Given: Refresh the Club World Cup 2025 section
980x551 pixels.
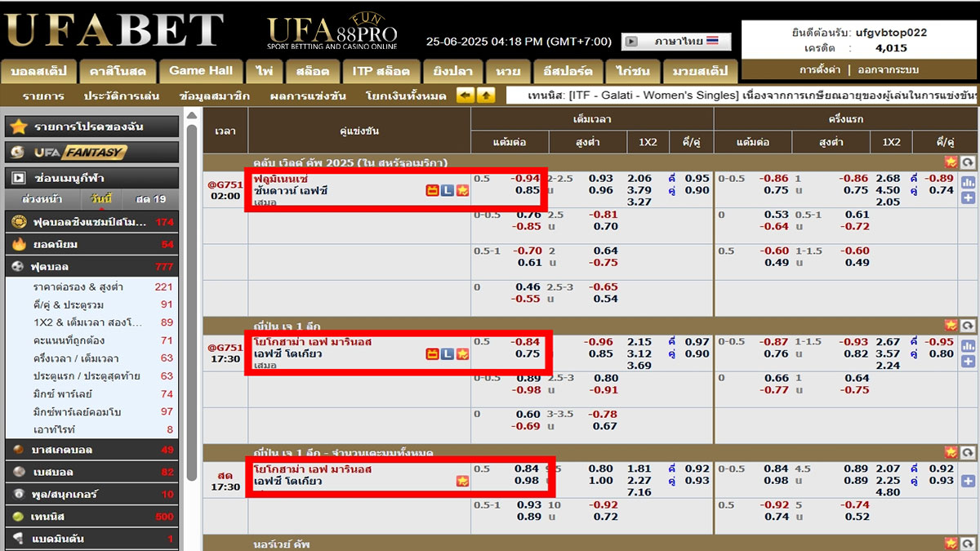Looking at the screenshot, I should point(967,162).
